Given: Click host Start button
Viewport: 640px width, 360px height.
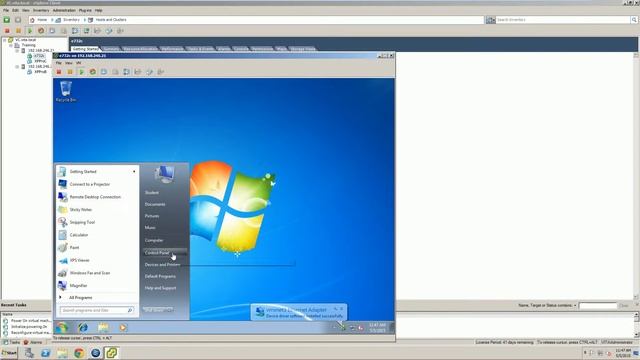Looking at the screenshot, I should coord(9,353).
